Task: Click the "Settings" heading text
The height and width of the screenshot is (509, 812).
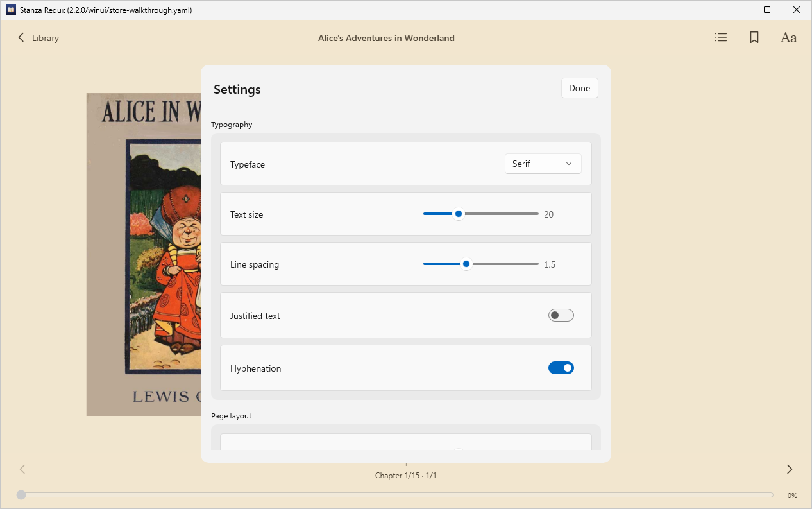Action: coord(237,89)
